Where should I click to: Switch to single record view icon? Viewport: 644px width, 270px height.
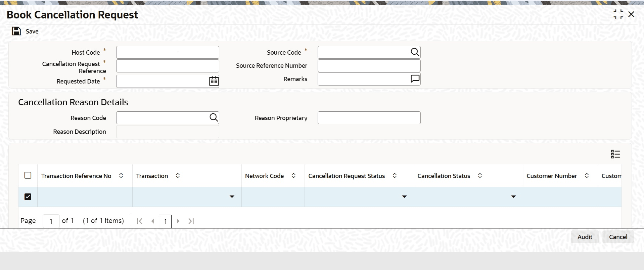615,154
